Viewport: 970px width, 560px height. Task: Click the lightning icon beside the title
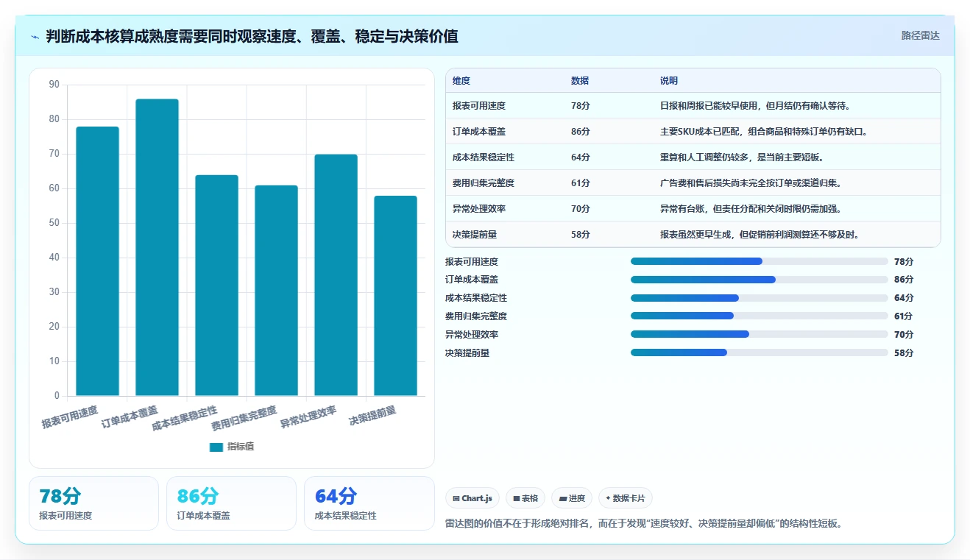35,37
